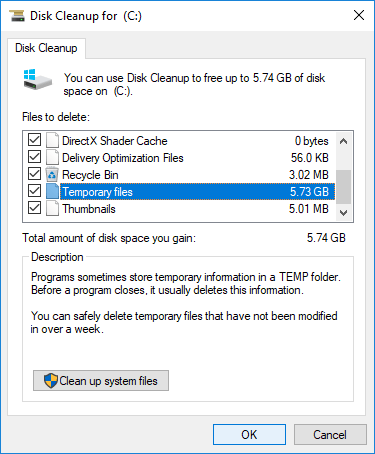Click the Cancel button
The width and height of the screenshot is (375, 454).
330,434
